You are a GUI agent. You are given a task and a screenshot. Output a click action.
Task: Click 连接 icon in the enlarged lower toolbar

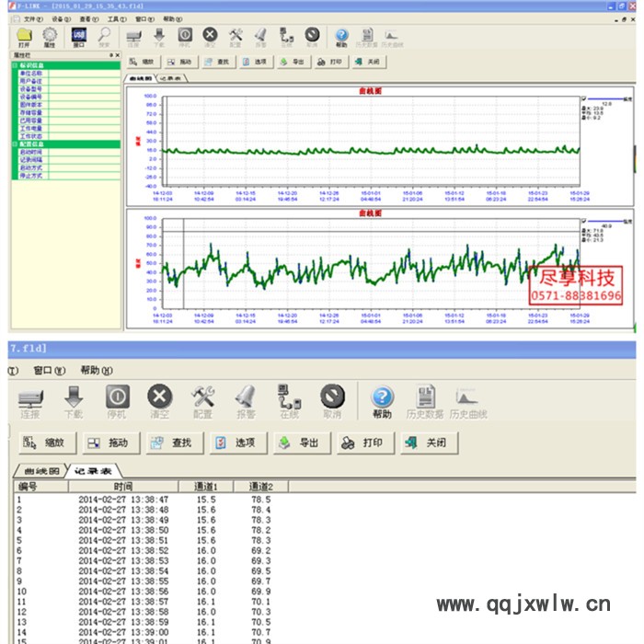pos(30,402)
